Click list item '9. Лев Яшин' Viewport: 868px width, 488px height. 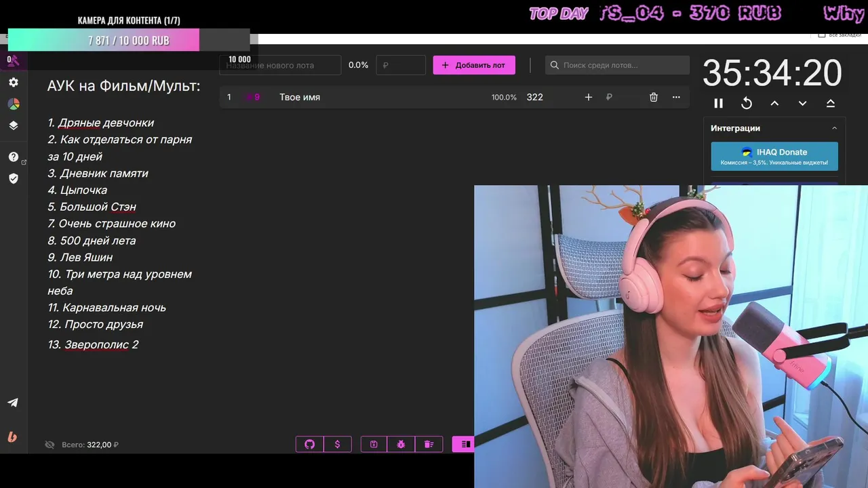[80, 258]
